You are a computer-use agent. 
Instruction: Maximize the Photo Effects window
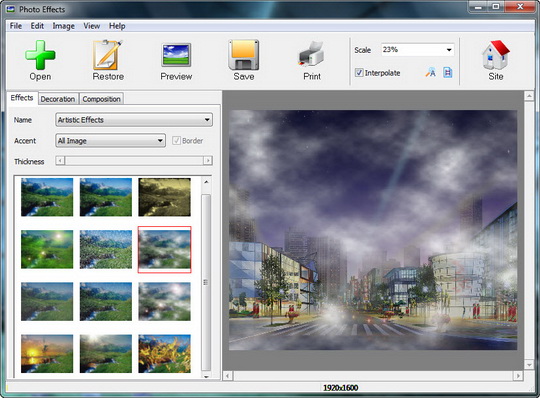(496, 7)
